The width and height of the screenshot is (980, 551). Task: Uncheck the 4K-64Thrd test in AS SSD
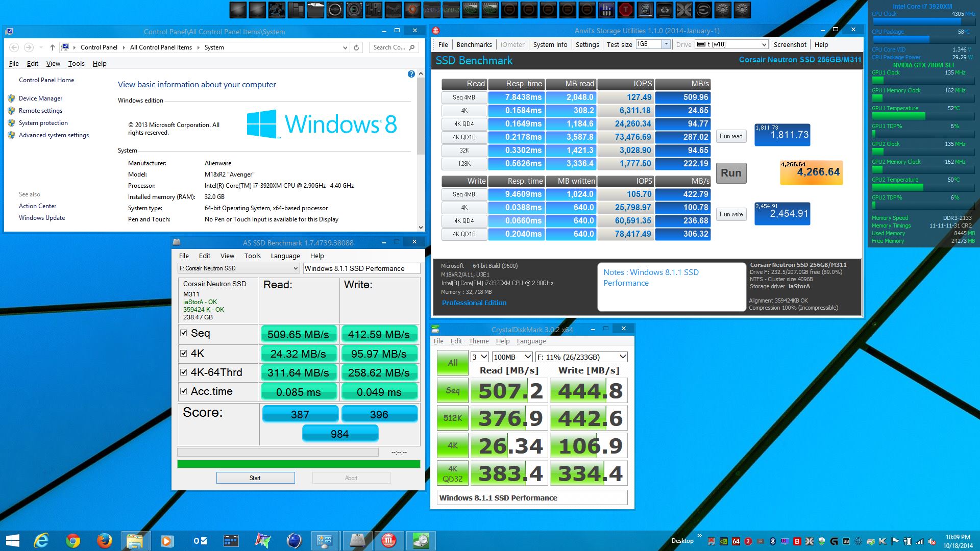tap(184, 372)
